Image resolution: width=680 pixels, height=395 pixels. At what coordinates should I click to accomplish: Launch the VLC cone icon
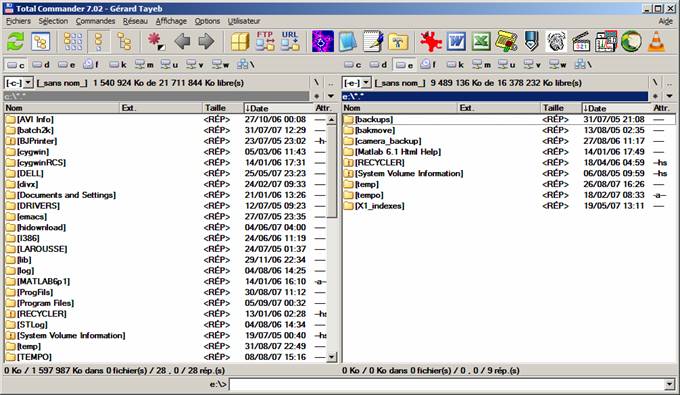coord(656,42)
